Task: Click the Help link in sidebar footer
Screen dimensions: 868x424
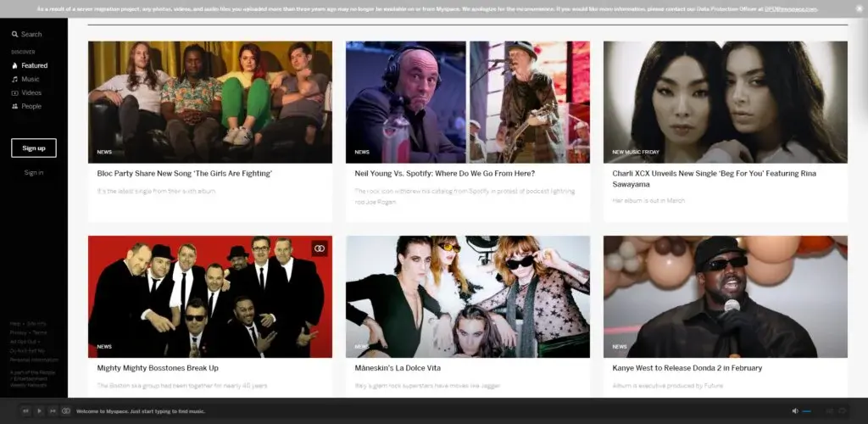Action: (x=15, y=324)
